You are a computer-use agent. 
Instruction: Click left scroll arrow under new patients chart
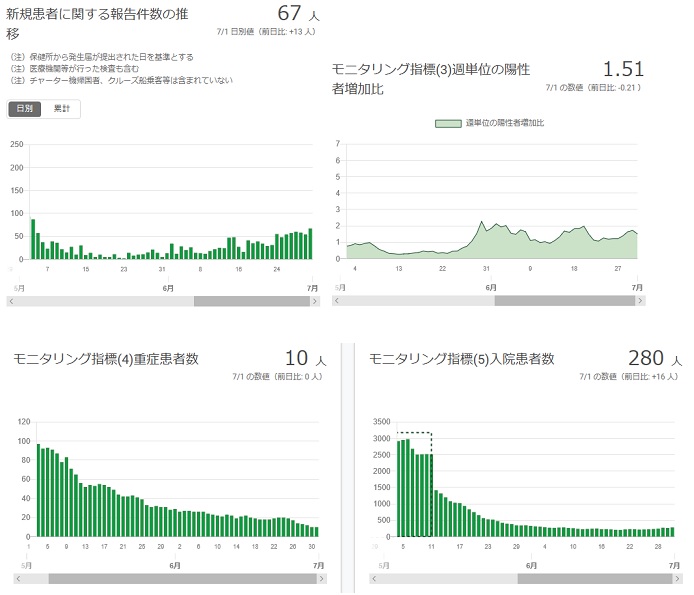point(12,301)
